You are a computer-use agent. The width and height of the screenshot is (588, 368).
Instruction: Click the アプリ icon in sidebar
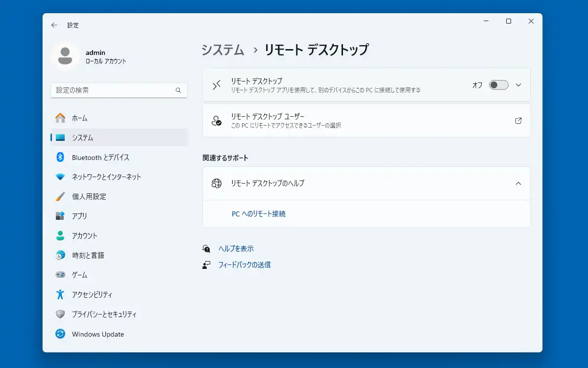(60, 216)
